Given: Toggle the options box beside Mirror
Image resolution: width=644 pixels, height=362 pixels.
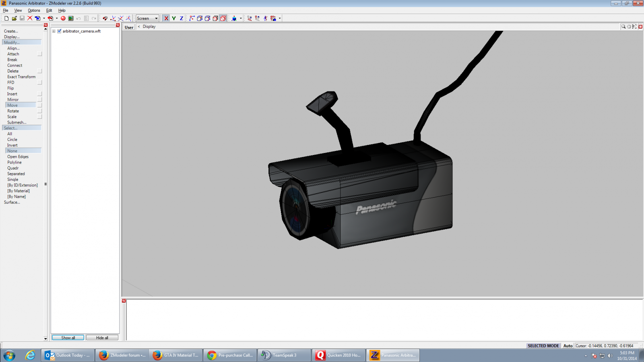Looking at the screenshot, I should pyautogui.click(x=39, y=99).
